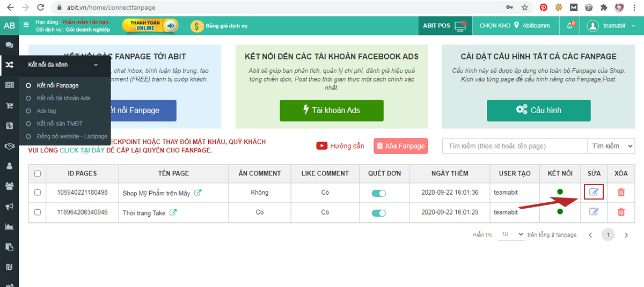Open CHỌN KHO warehouse selector
Image resolution: width=644 pixels, height=287 pixels.
515,26
